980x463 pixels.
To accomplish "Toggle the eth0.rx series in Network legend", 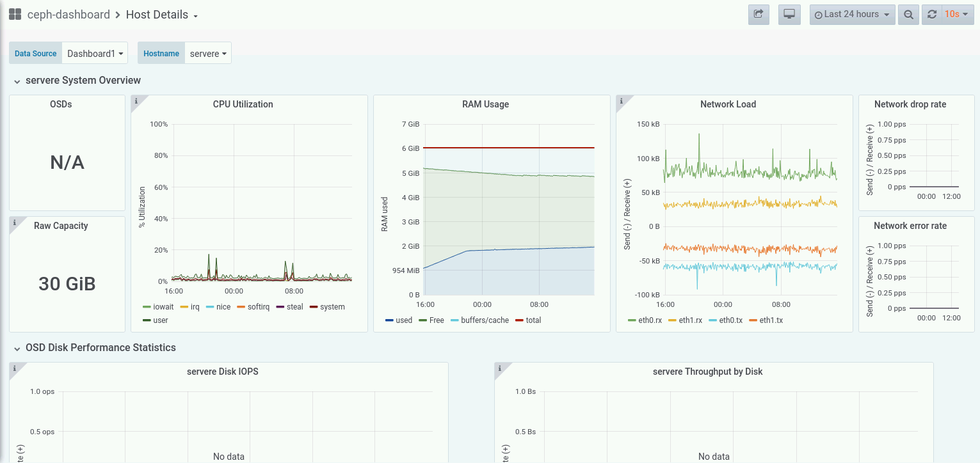I will click(x=645, y=320).
